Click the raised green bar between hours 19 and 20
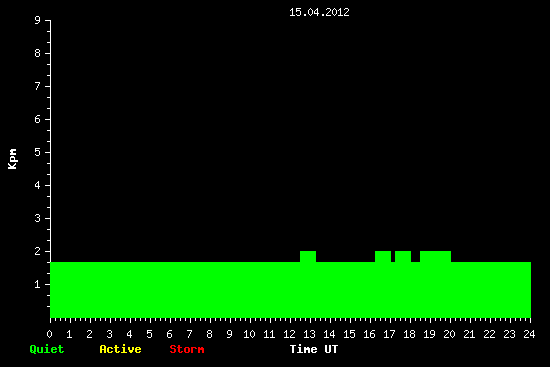 click(x=435, y=256)
